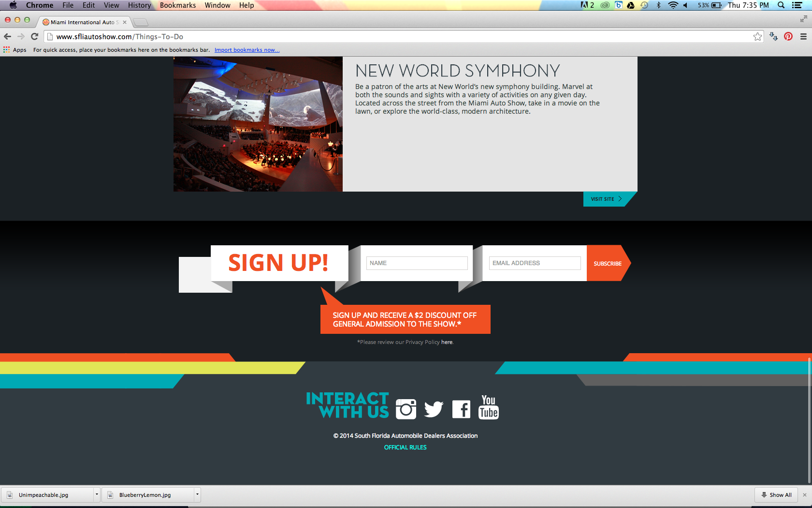The image size is (812, 508).
Task: Open the Facebook icon in footer
Action: [x=461, y=409]
